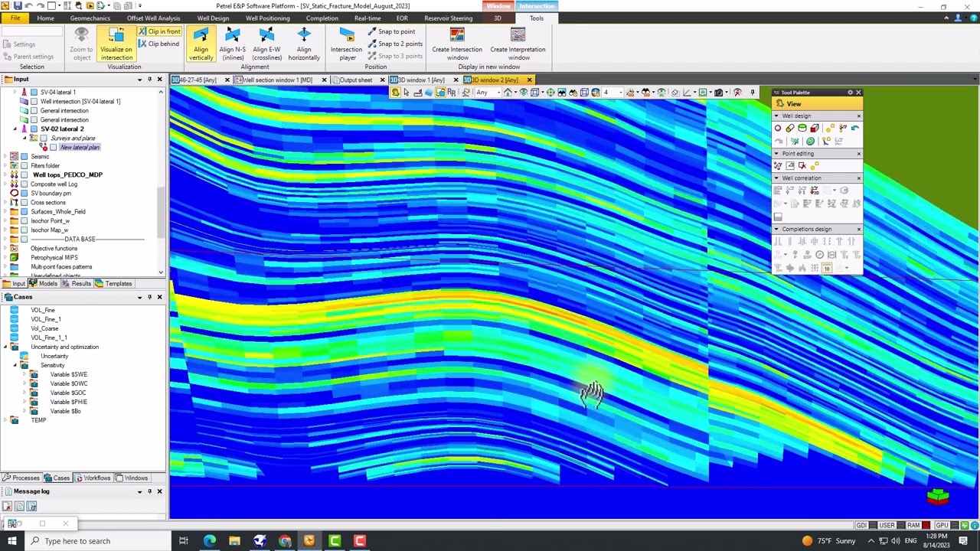The width and height of the screenshot is (980, 551).
Task: Switch to the Models pane tab
Action: tap(44, 284)
